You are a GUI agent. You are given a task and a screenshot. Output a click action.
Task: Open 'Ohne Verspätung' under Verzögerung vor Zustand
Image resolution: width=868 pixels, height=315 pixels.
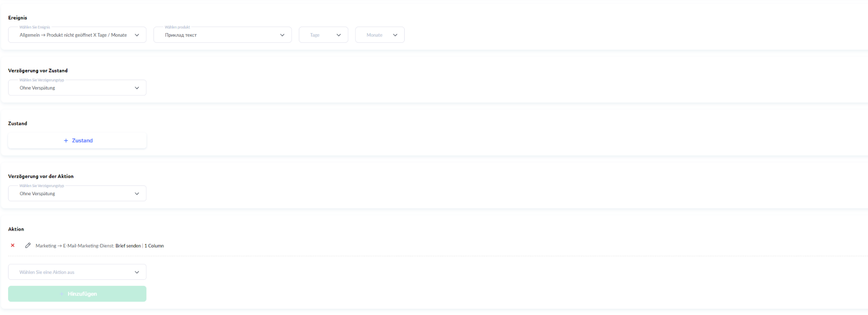[71, 88]
